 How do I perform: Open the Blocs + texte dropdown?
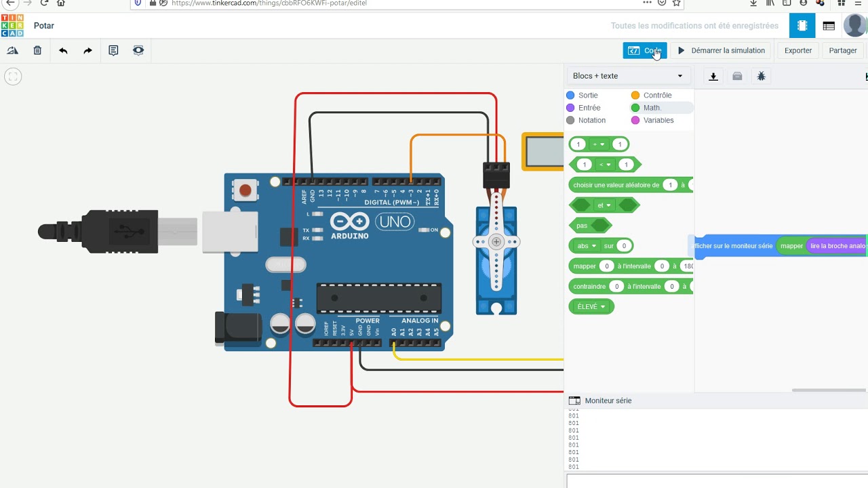(628, 76)
